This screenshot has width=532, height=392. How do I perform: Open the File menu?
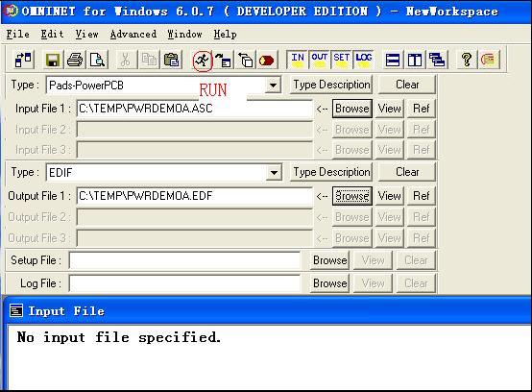17,34
